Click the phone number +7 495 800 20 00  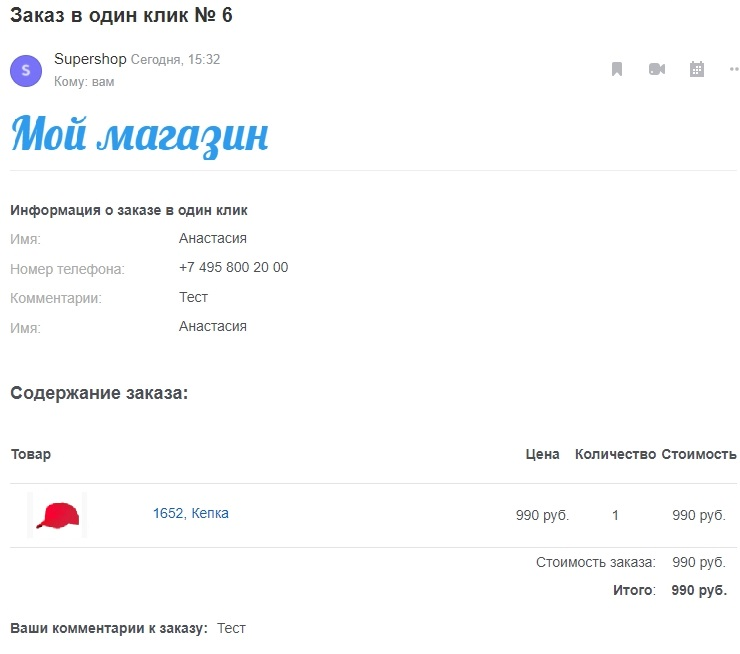coord(233,267)
